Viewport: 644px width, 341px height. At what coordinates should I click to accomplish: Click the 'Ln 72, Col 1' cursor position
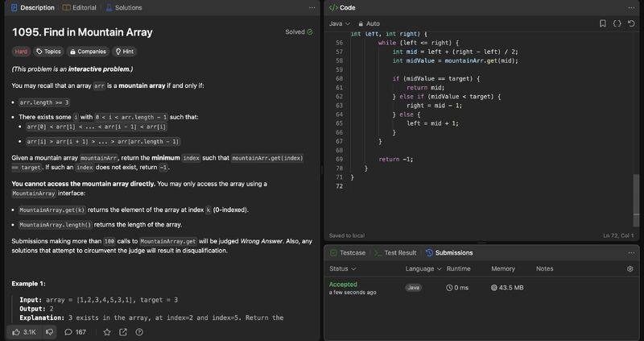[x=618, y=235]
